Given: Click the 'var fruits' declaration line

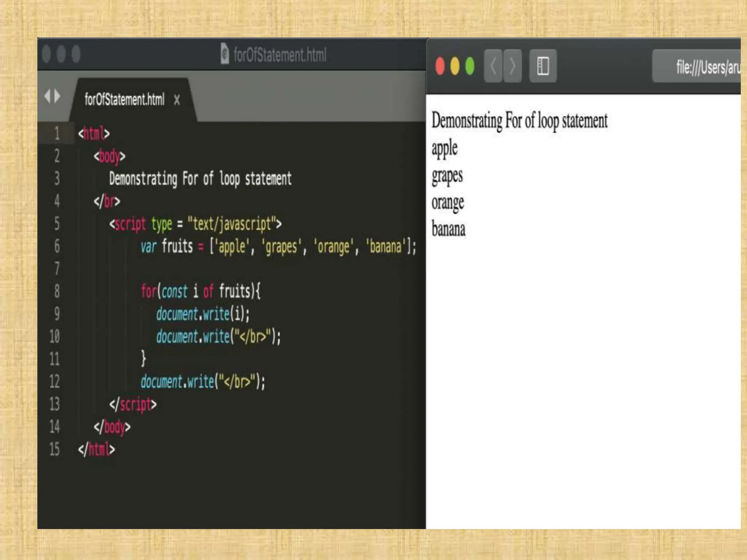Looking at the screenshot, I should [x=278, y=247].
